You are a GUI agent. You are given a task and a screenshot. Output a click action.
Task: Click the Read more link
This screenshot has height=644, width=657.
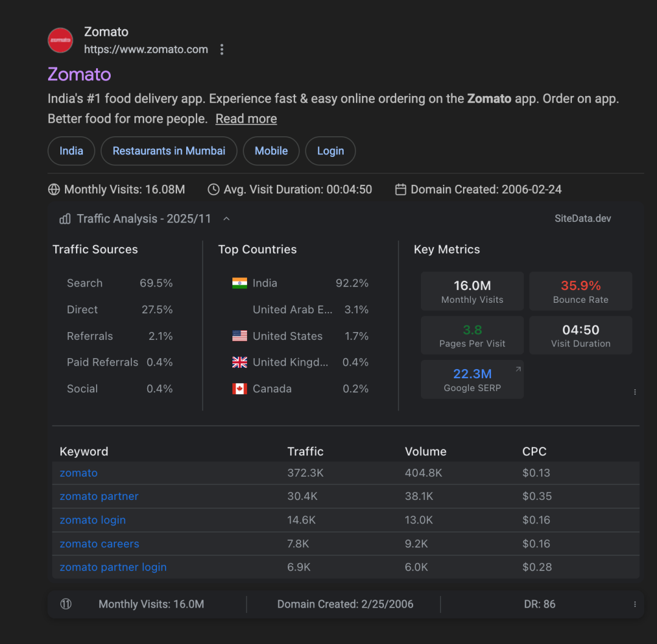pyautogui.click(x=246, y=119)
